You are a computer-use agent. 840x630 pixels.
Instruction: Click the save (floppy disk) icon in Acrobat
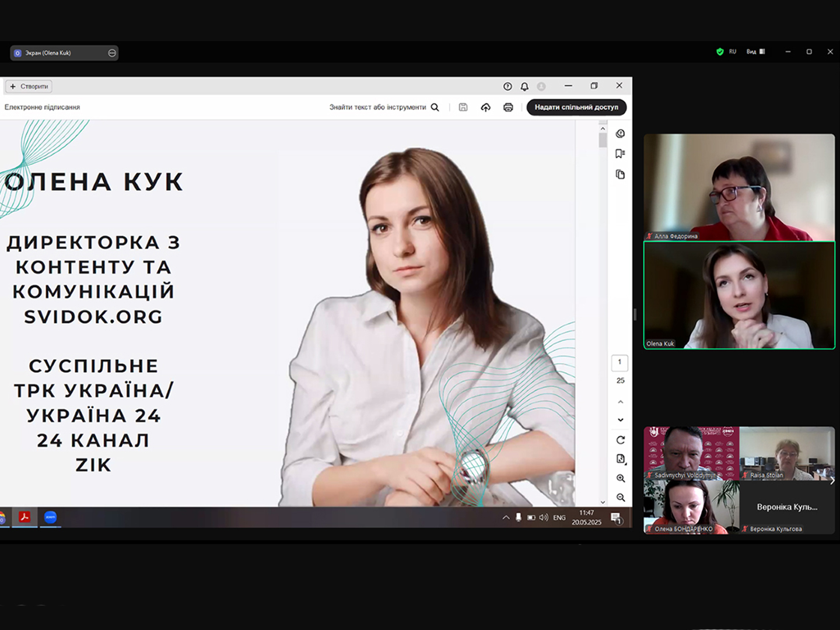463,107
